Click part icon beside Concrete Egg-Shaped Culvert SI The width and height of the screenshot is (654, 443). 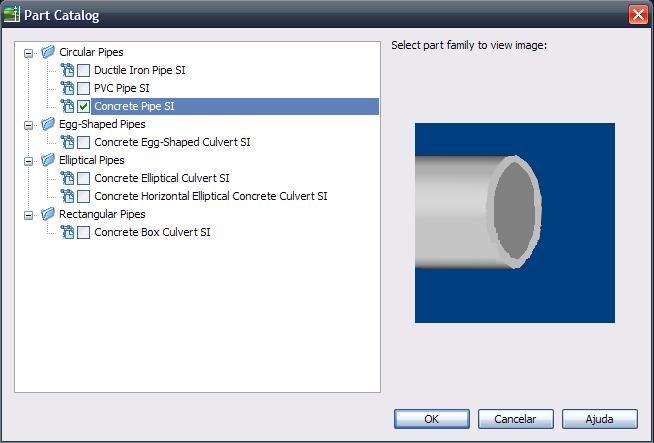(x=67, y=142)
